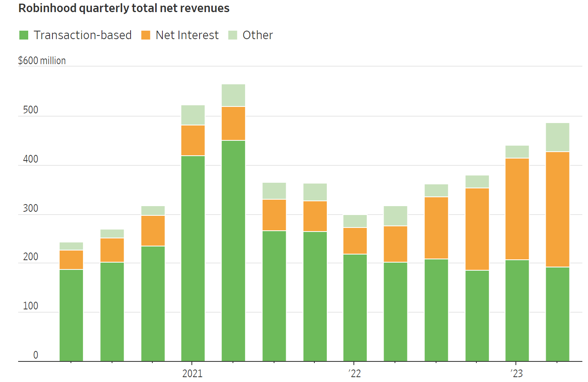Select the "Net Interest" legend label

pyautogui.click(x=187, y=35)
